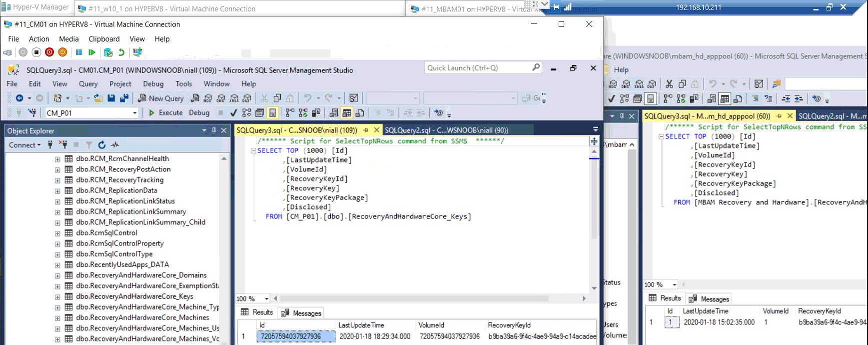Click the Cut scissors icon in MBAM SSMS
868x345 pixels.
click(669, 84)
